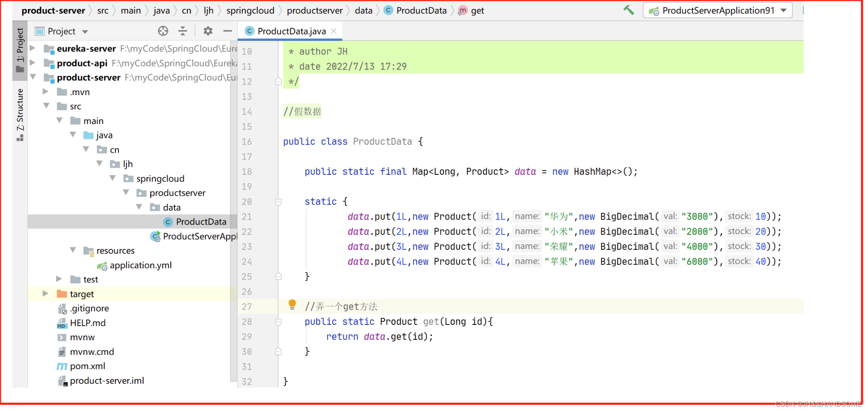Click the Locate/Select Opened File target icon
Image resolution: width=868 pixels, height=411 pixels.
point(164,31)
